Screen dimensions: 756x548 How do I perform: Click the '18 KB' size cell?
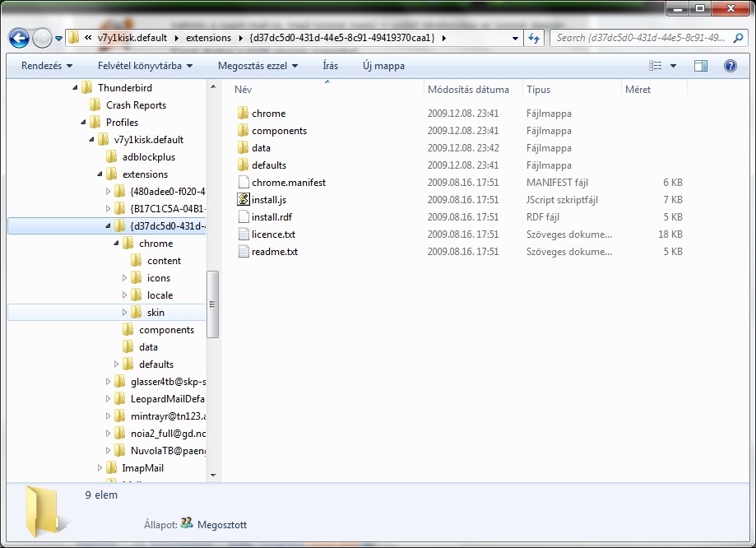pos(670,235)
